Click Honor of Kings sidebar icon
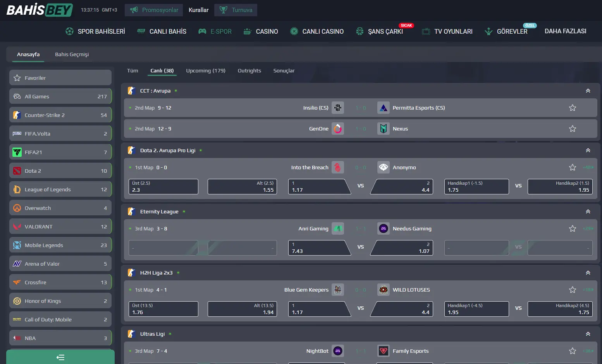This screenshot has width=602, height=364. (x=17, y=301)
